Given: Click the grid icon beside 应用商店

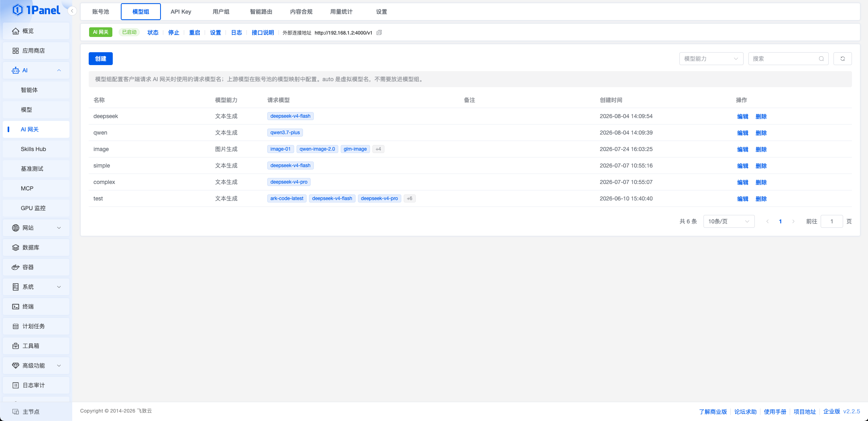Looking at the screenshot, I should click(x=16, y=51).
